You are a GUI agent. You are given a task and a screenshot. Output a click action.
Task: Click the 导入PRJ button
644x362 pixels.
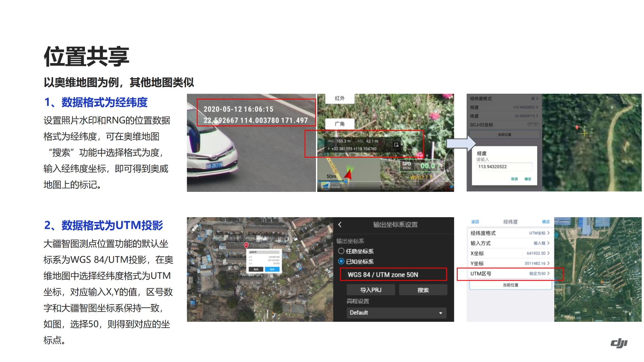[x=371, y=290]
